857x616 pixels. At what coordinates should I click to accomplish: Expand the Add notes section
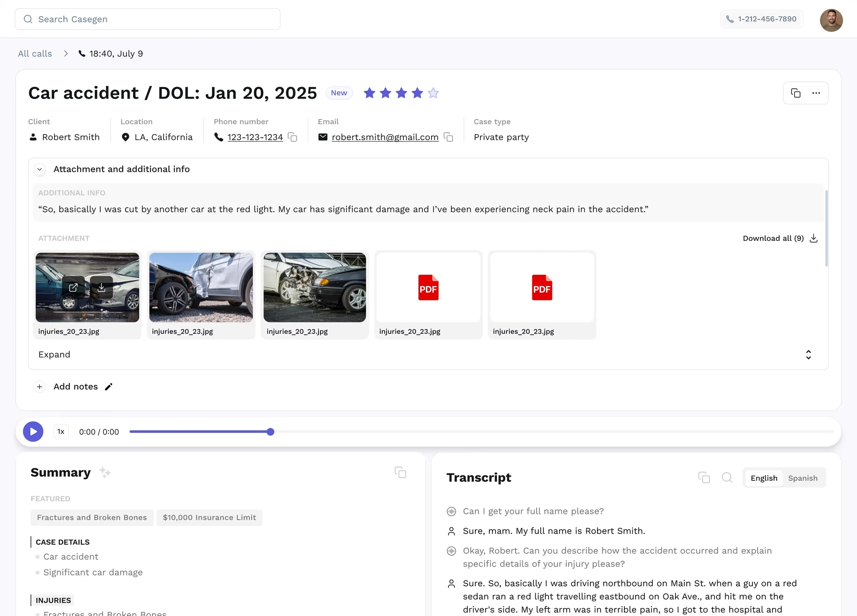coord(40,387)
